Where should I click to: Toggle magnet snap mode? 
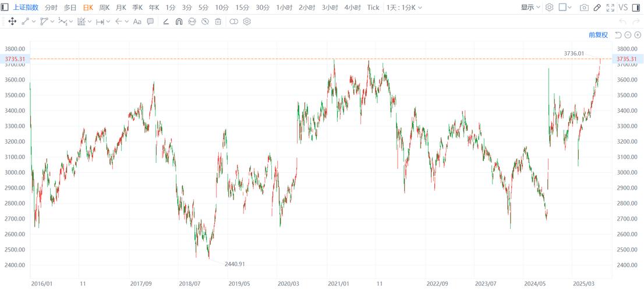click(179, 22)
